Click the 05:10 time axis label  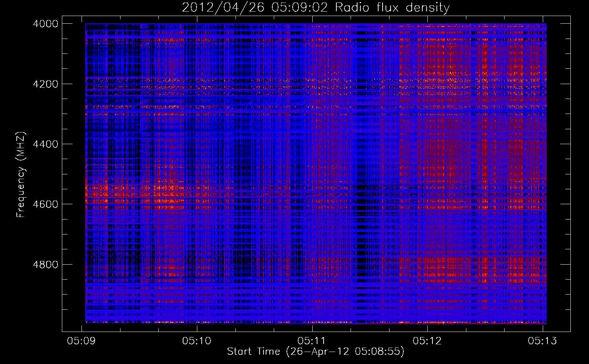197,341
